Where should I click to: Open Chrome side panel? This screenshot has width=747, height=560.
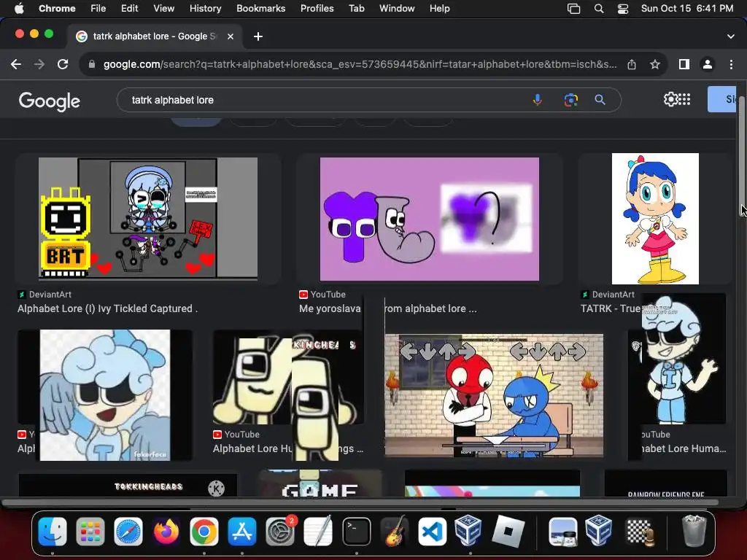(684, 64)
